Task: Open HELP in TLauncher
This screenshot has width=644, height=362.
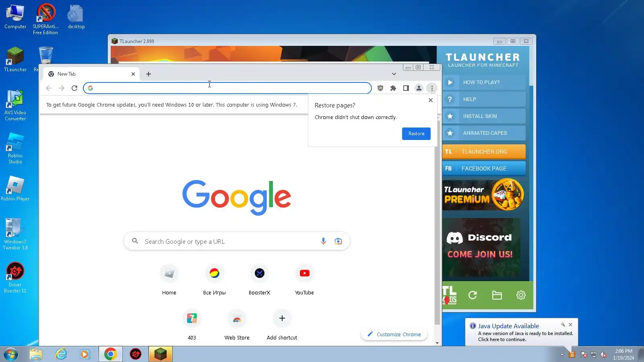Action: pos(484,99)
